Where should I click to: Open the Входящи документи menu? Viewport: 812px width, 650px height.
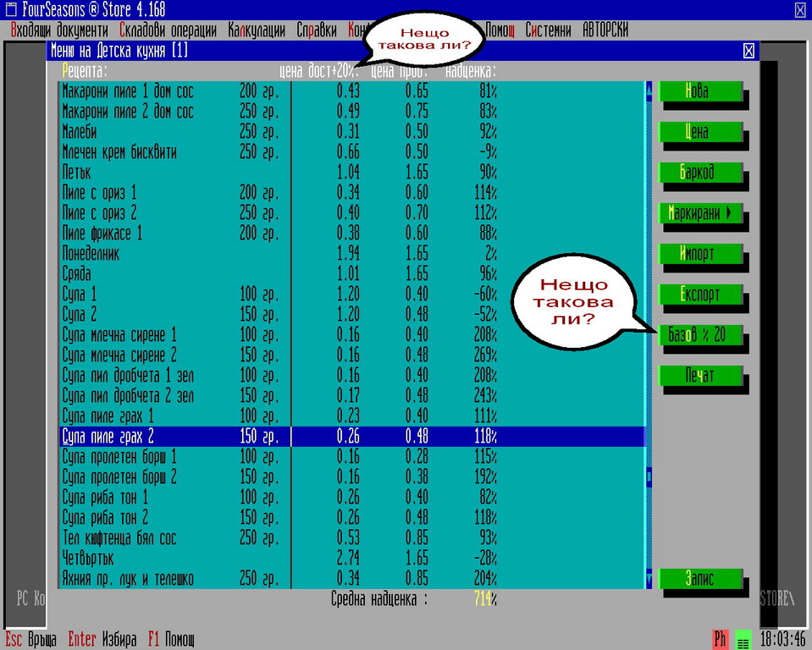coord(59,30)
